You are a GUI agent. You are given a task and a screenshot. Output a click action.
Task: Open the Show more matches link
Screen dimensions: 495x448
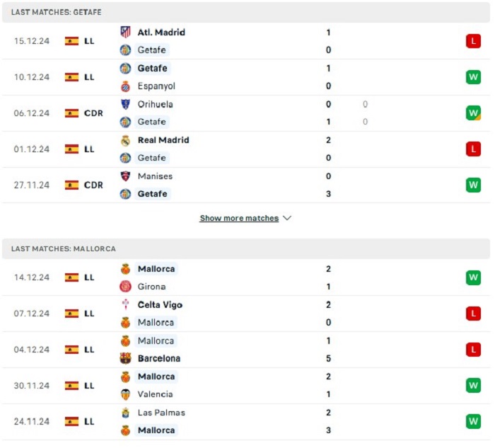pyautogui.click(x=239, y=218)
